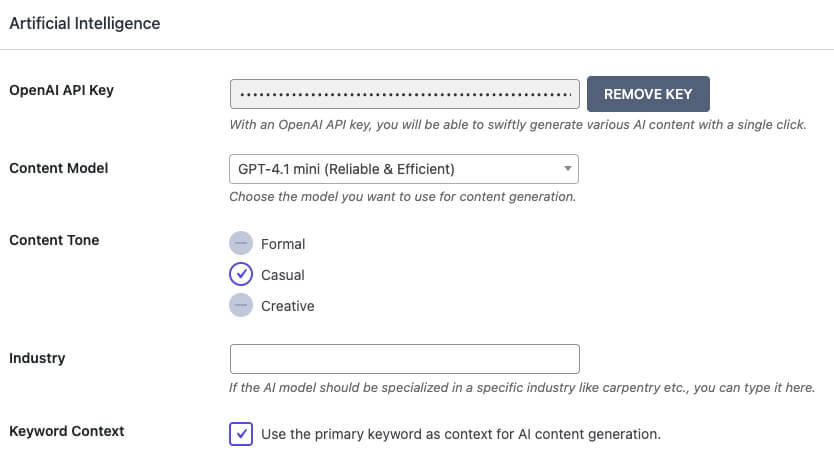Click the OpenAI API Key field label
Image resolution: width=834 pixels, height=459 pixels.
point(62,90)
